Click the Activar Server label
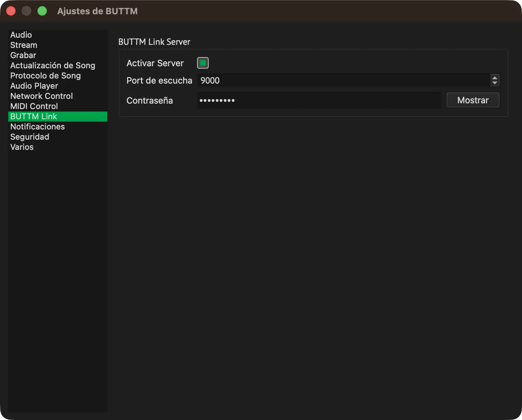 [155, 63]
